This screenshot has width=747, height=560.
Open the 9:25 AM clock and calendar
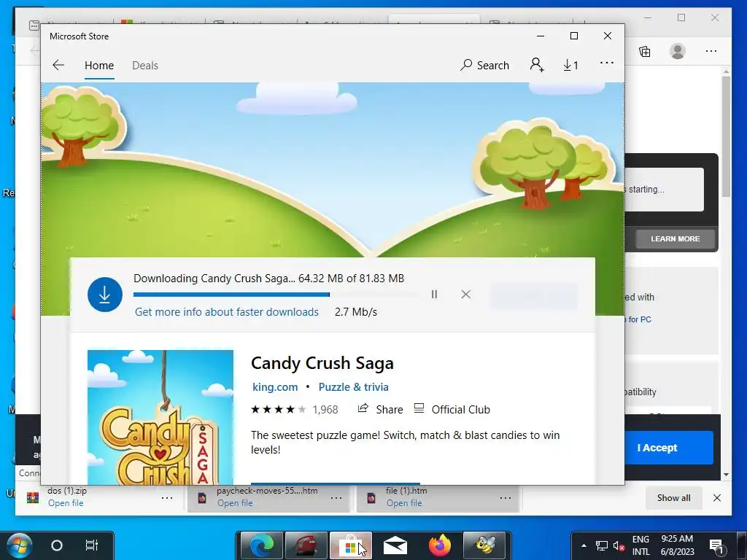pos(677,545)
